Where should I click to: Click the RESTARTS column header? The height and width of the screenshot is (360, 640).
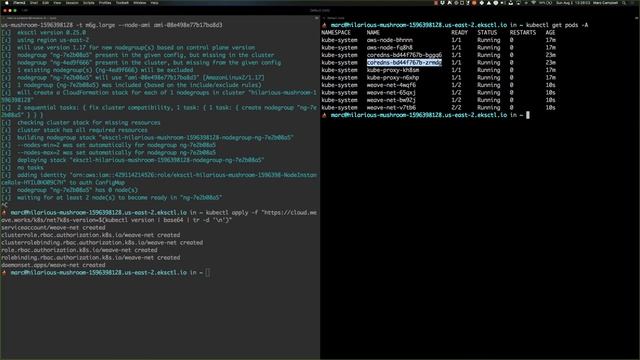[x=522, y=33]
